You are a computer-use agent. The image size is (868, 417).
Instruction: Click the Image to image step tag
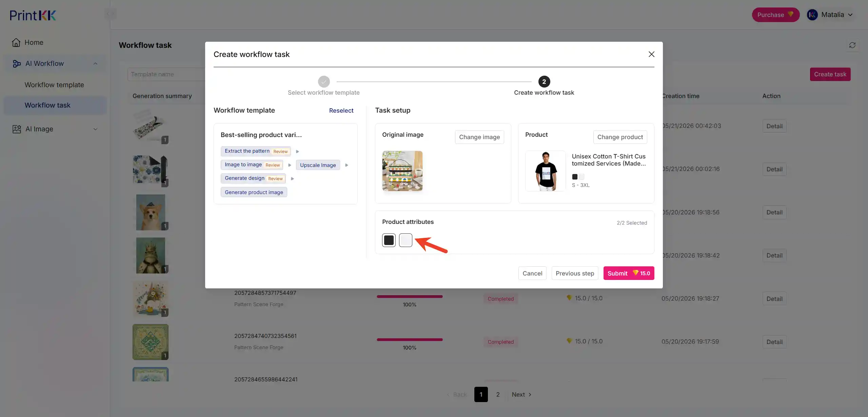click(x=252, y=165)
